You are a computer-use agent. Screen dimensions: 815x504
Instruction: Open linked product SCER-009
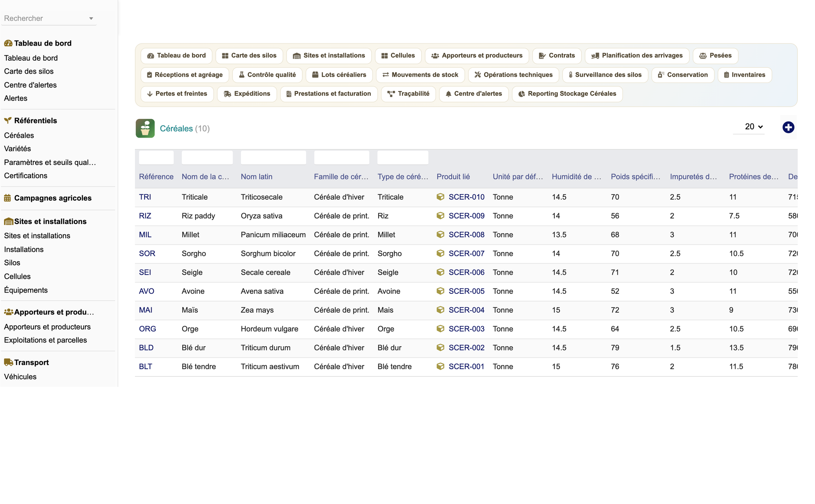point(467,216)
